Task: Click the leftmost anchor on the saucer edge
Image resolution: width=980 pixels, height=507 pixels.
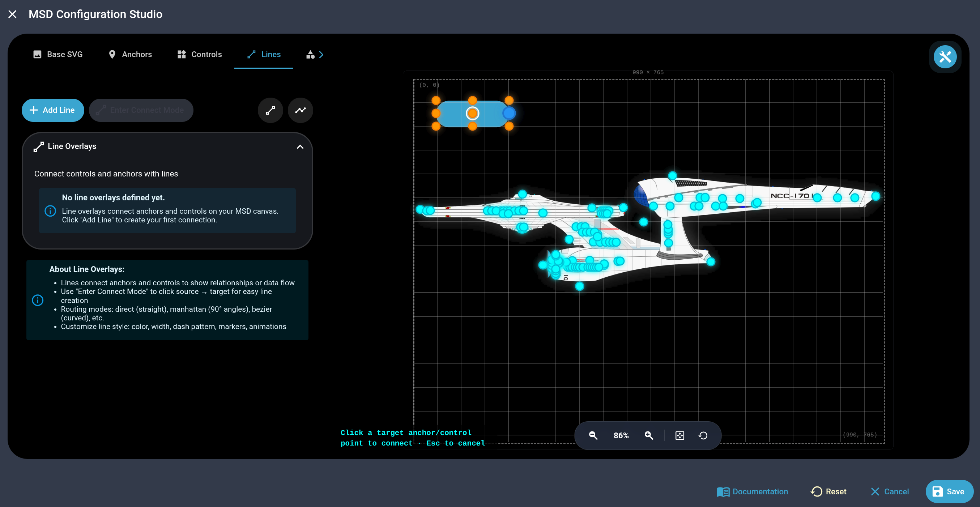Action: [x=420, y=209]
